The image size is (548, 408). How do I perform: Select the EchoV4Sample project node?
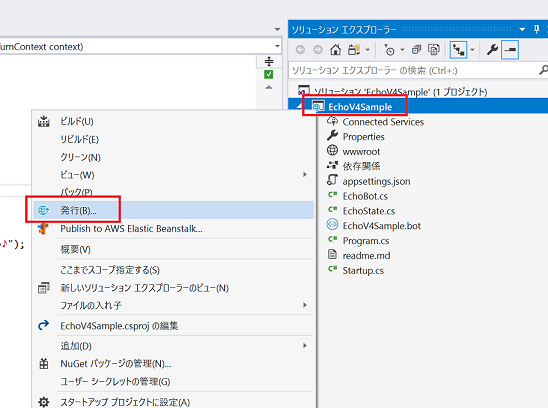point(360,107)
